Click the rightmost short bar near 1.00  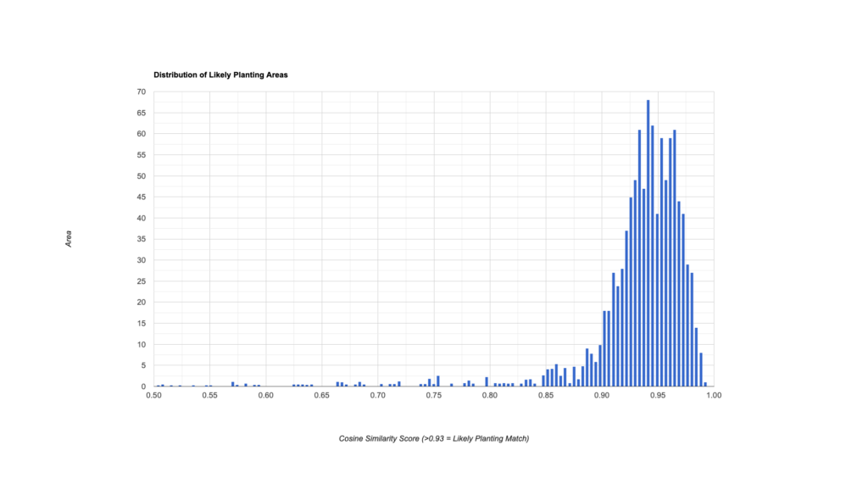tap(704, 384)
